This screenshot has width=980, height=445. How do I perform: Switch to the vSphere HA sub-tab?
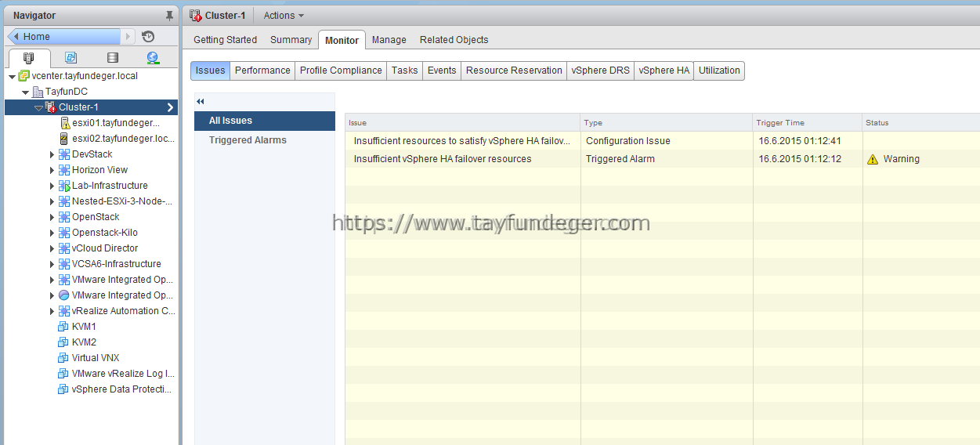664,71
